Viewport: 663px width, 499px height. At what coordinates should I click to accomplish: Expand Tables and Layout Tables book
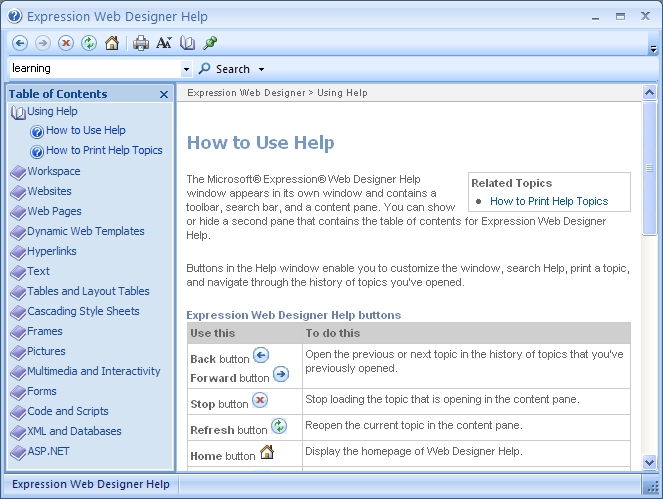point(88,291)
